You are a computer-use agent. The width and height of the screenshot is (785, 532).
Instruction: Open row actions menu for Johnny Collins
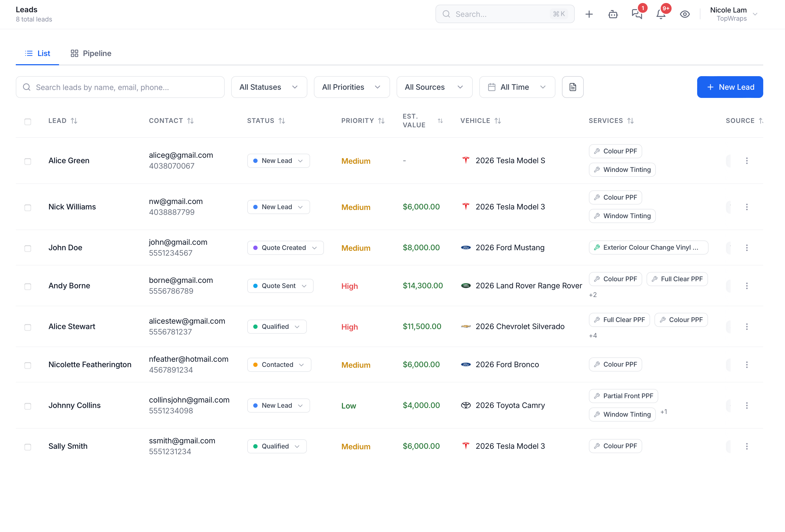[746, 405]
